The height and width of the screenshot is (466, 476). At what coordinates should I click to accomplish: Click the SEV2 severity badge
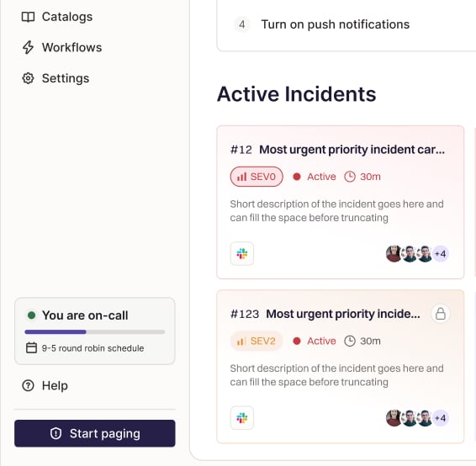[x=257, y=341]
